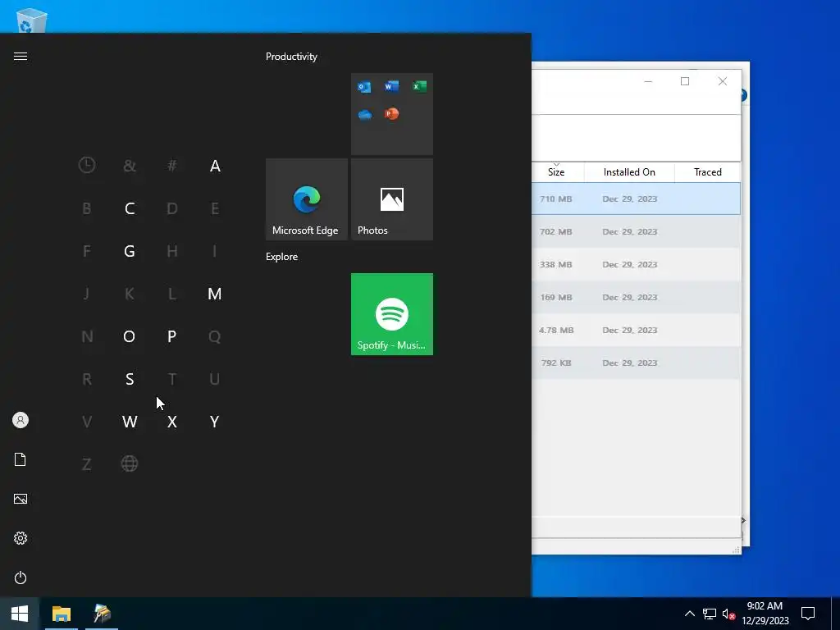
Task: Click the Traced column header
Action: (x=708, y=172)
